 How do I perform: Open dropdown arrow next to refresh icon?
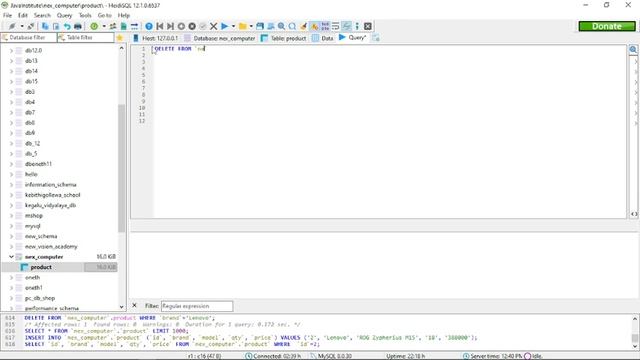click(x=104, y=26)
